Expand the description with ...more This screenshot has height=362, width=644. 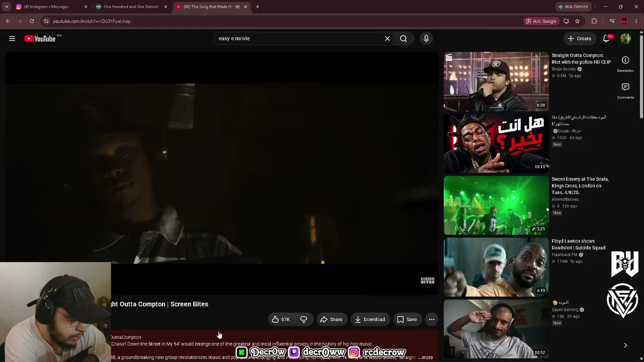coord(426,357)
